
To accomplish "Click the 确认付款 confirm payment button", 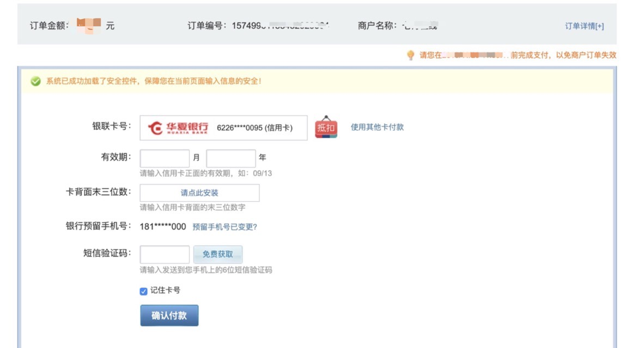I will coord(169,315).
